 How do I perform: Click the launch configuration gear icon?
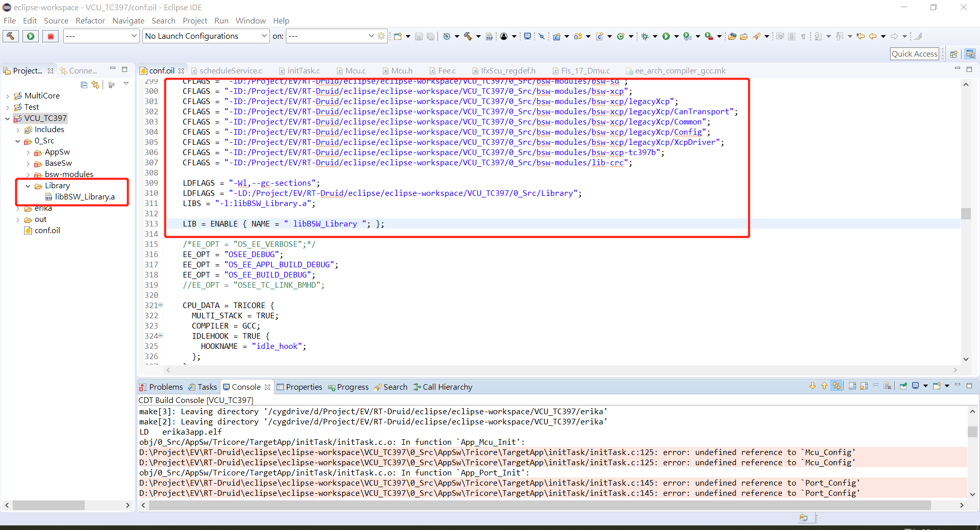(381, 36)
